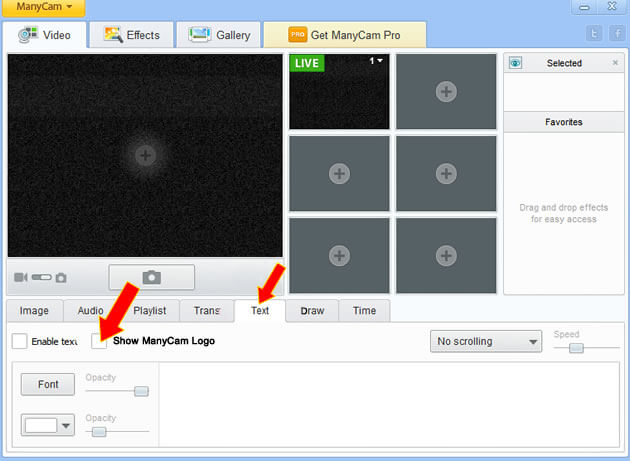Switch to the Trans tab

click(207, 311)
